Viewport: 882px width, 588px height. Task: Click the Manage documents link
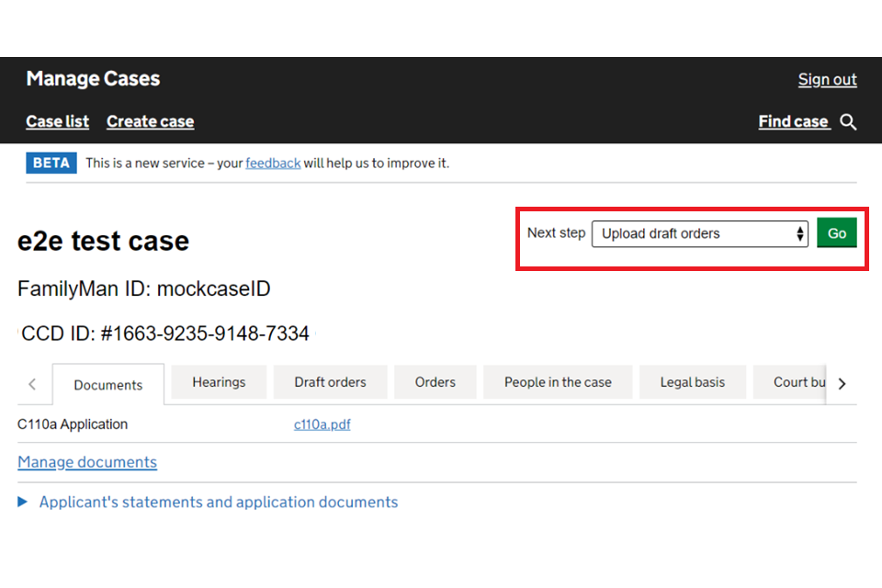click(86, 462)
